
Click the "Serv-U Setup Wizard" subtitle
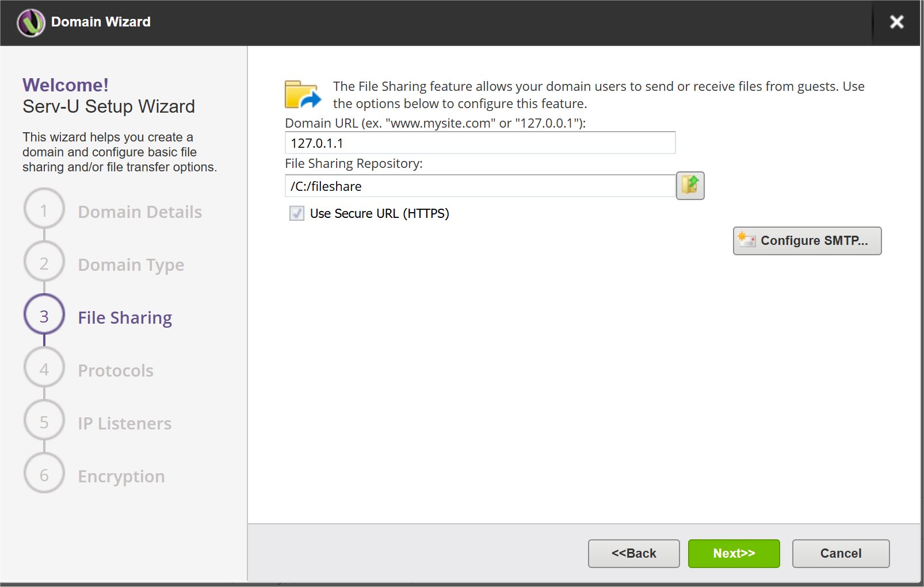click(x=109, y=106)
